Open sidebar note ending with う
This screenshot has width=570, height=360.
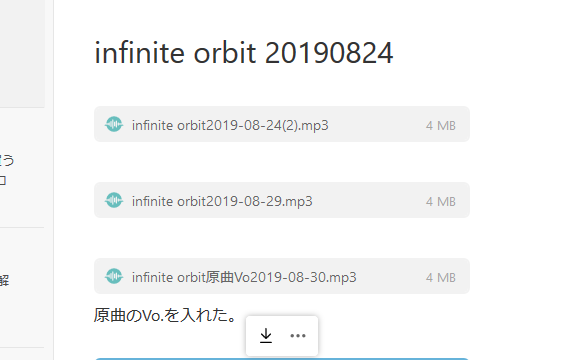point(7,160)
